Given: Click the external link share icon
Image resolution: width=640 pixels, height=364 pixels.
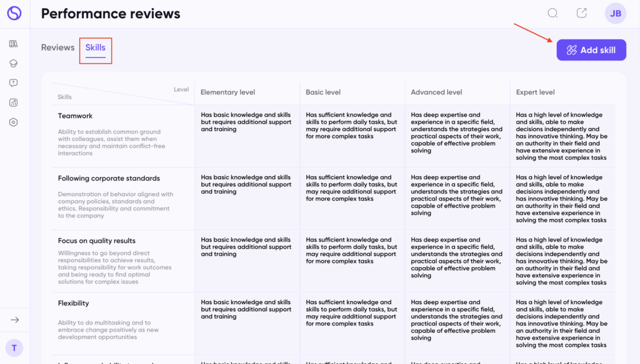Looking at the screenshot, I should [x=582, y=13].
